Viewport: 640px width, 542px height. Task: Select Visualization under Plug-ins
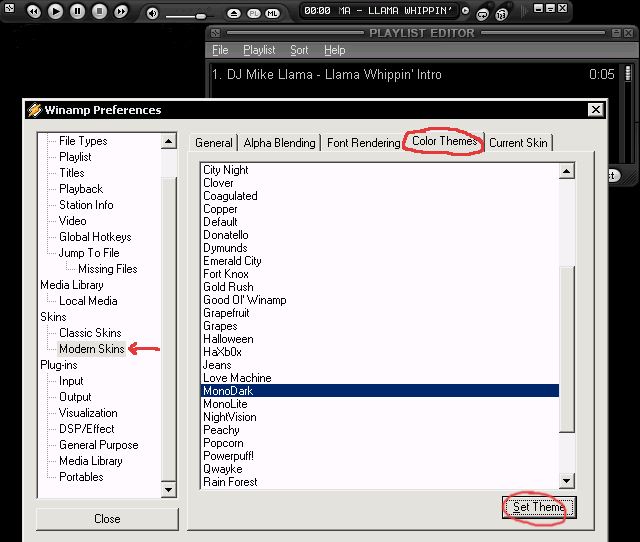(x=88, y=413)
